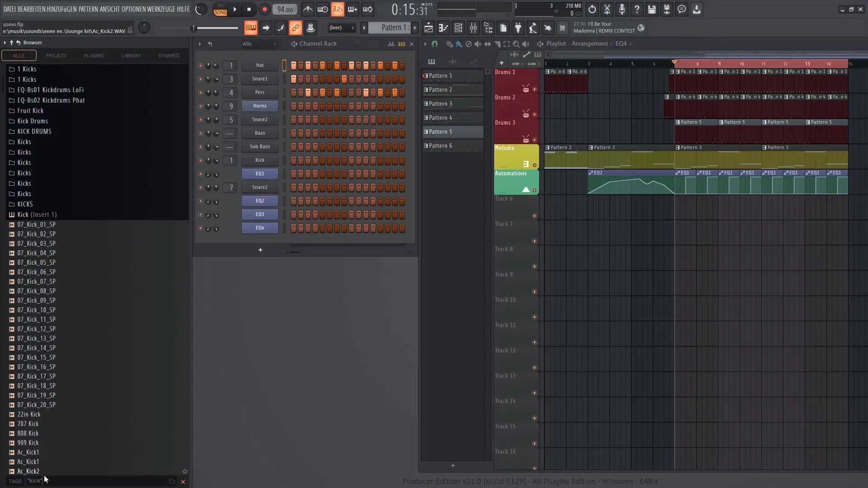This screenshot has height=488, width=868.
Task: Click the Ac_Kick2 sample in browser
Action: tap(28, 471)
